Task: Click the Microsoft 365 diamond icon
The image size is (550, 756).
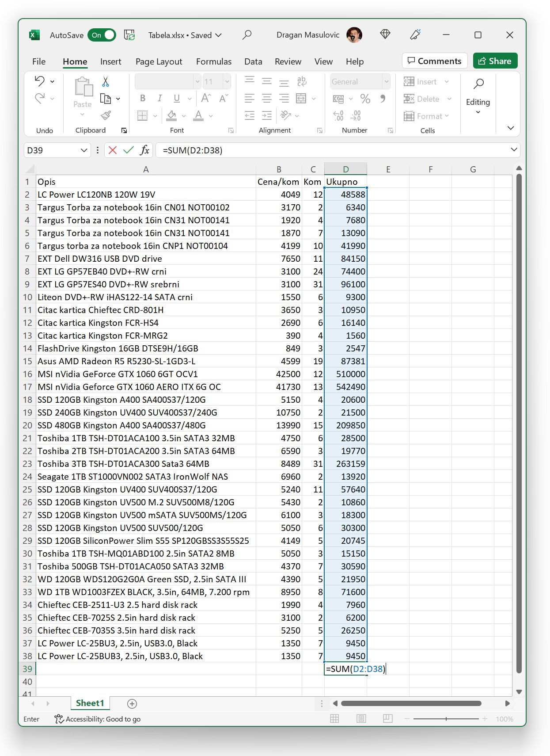Action: (x=385, y=34)
